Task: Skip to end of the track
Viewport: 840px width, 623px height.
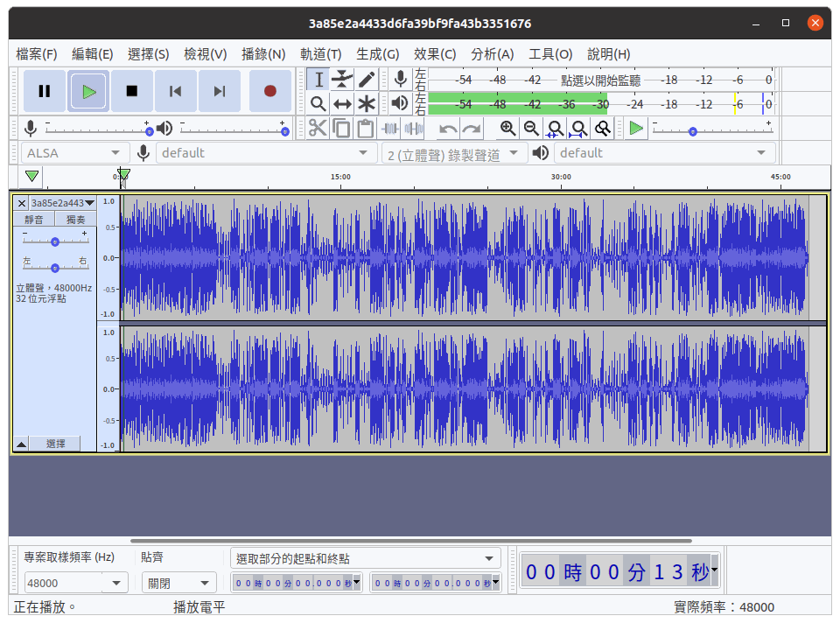Action: 219,91
